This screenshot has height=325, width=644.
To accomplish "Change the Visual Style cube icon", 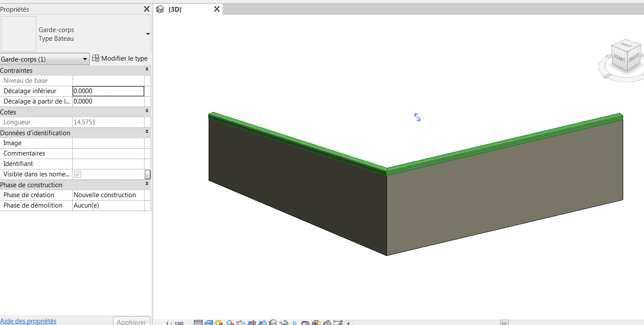I will click(x=209, y=323).
